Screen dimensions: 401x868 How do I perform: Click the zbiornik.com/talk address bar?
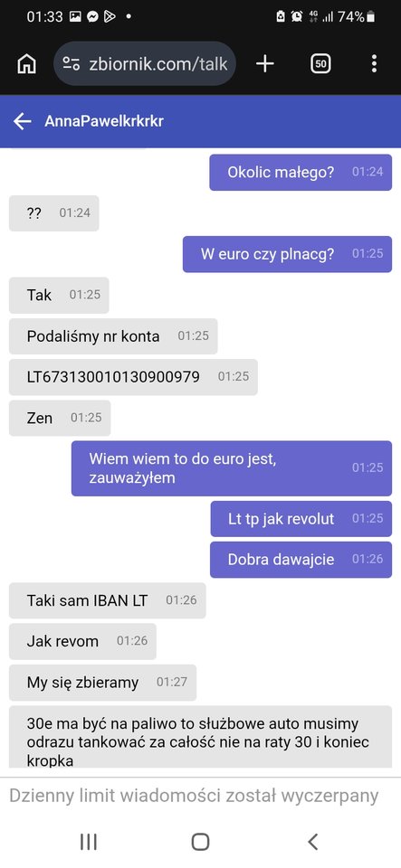click(145, 64)
